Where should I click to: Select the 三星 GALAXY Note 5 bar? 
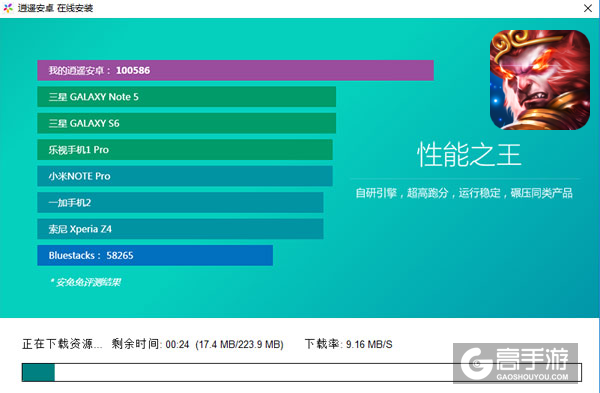186,97
